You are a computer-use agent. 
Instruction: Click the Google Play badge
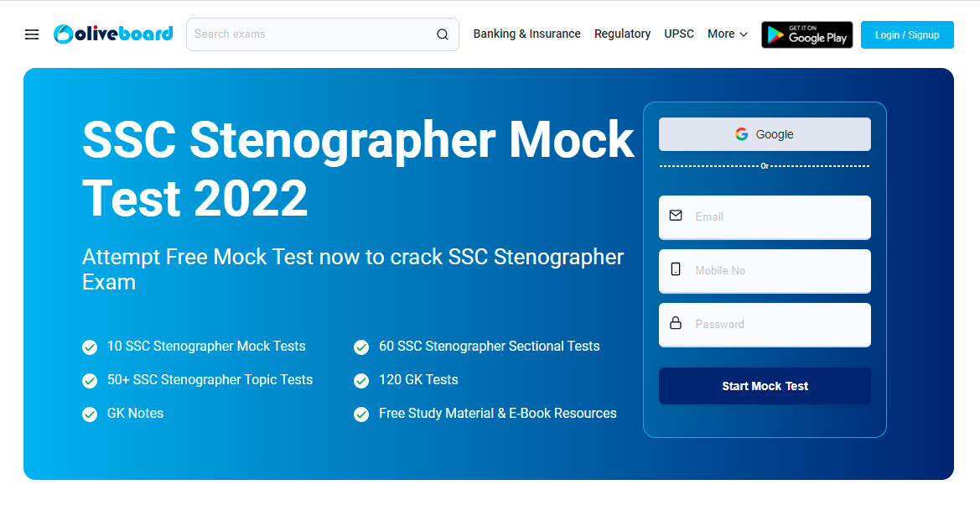click(806, 34)
